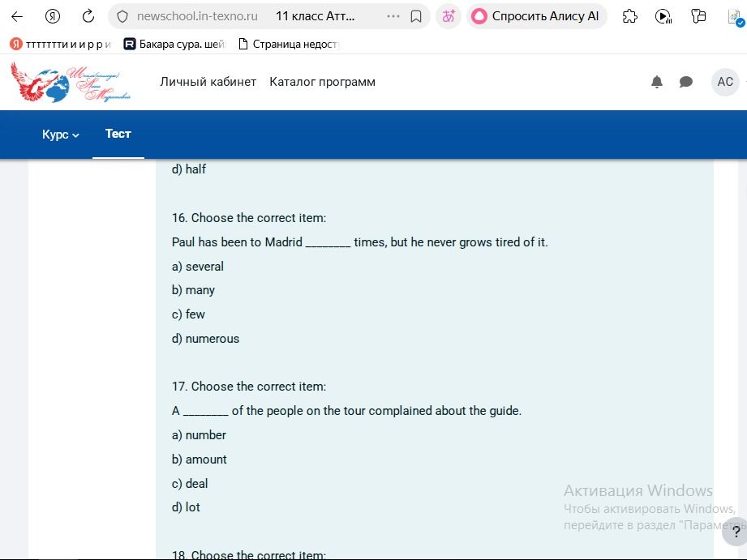This screenshot has height=560, width=747.
Task: Click the question mark help button
Action: tap(735, 532)
